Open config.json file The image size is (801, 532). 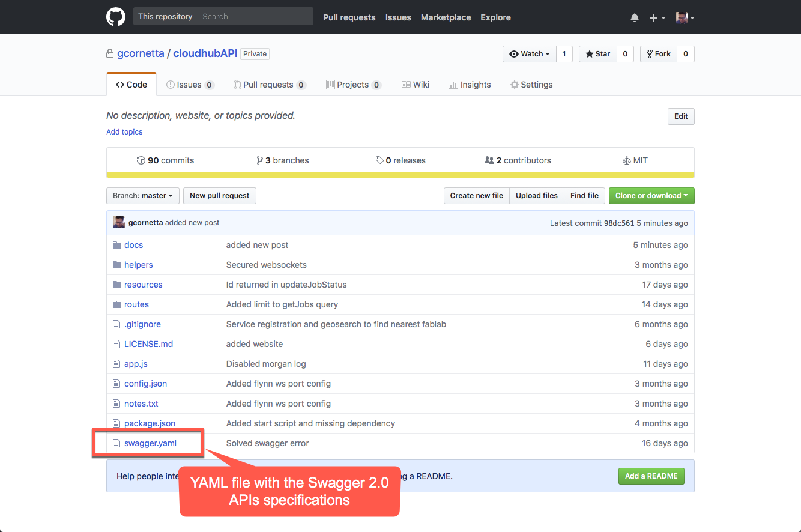coord(145,384)
